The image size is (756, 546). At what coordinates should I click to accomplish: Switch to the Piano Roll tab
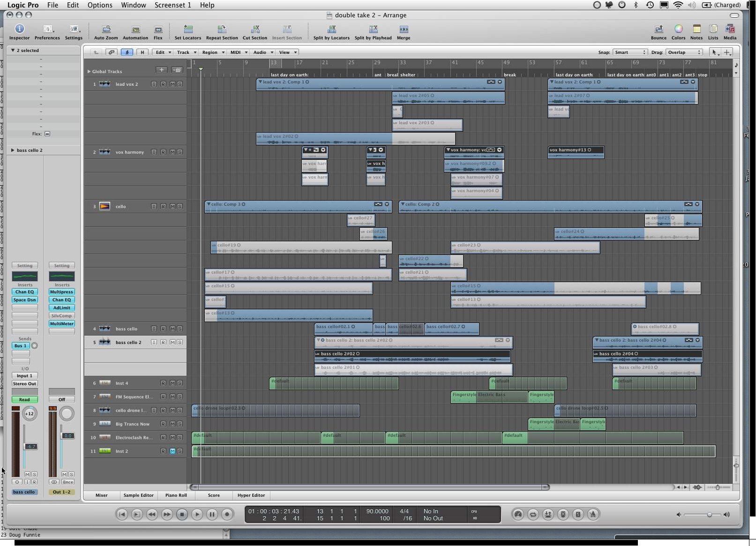pyautogui.click(x=176, y=495)
